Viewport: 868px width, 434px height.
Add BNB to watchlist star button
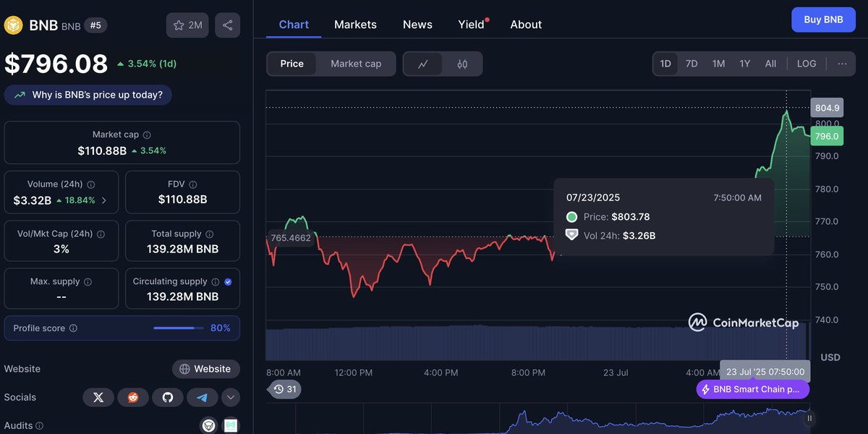tap(187, 25)
